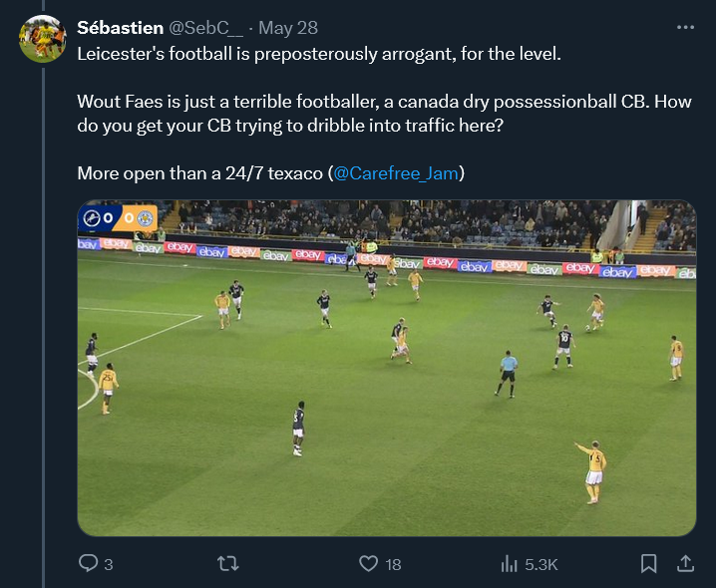Open the @Carefree_Jam mention
The height and width of the screenshot is (588, 716).
click(x=396, y=173)
